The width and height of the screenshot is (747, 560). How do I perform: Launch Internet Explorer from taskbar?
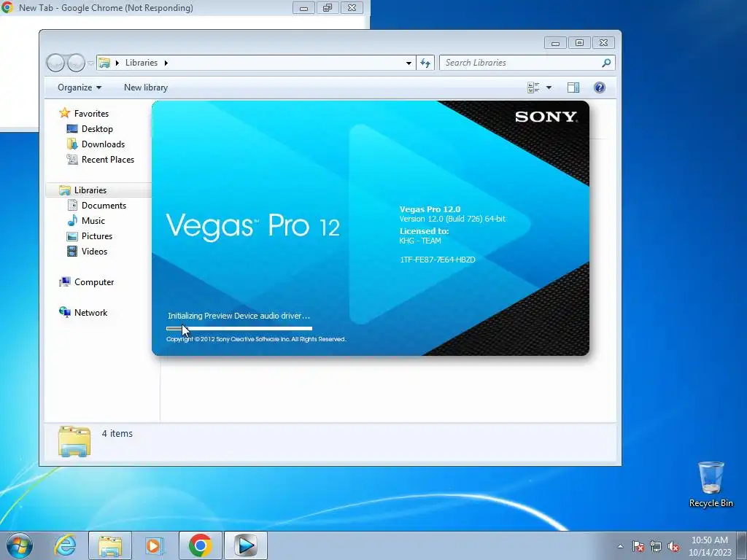coord(65,545)
